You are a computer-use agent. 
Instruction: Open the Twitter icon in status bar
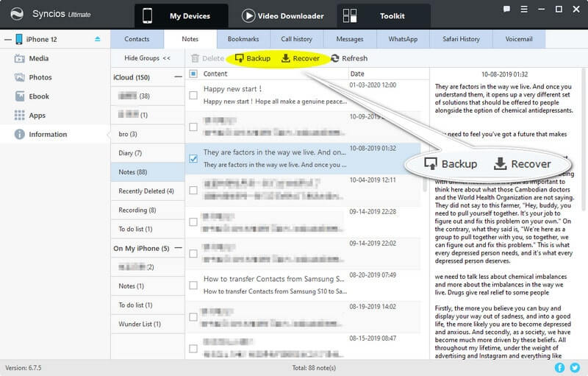[575, 368]
